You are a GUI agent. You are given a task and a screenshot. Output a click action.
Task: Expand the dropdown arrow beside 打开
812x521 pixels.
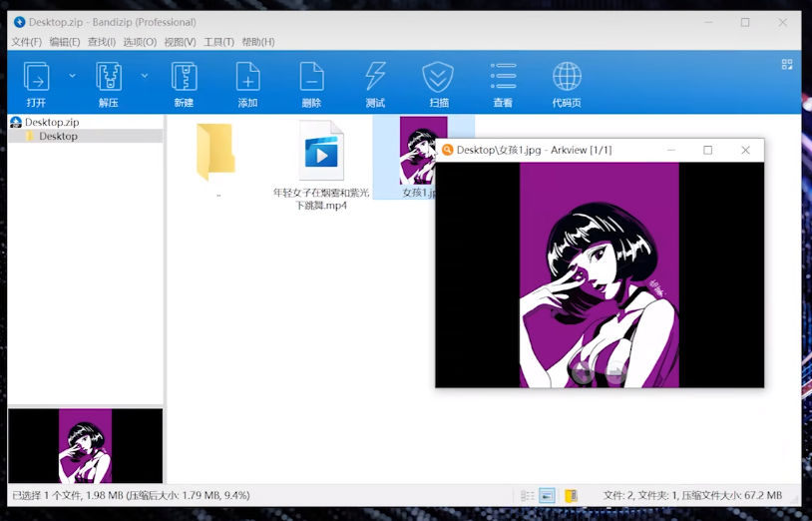click(x=73, y=76)
